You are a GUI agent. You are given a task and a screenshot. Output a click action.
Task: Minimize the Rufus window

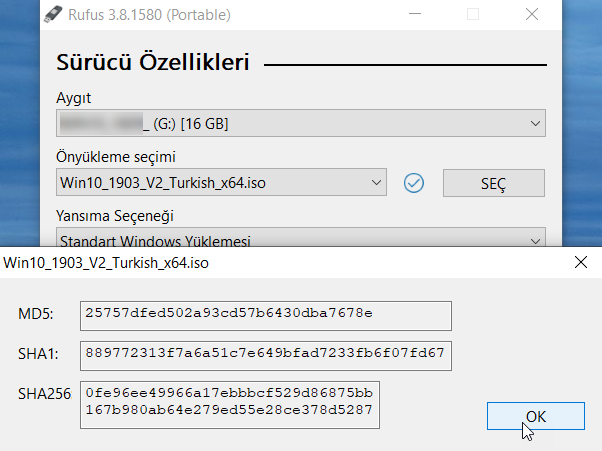coord(418,14)
